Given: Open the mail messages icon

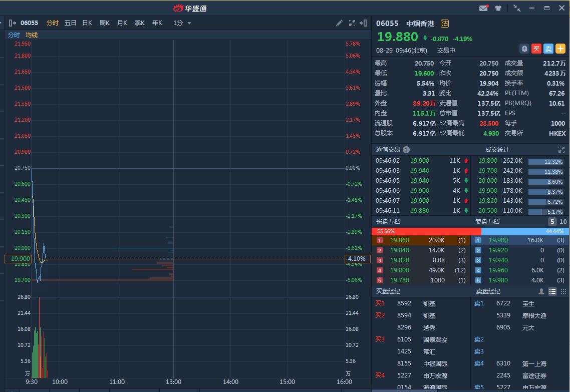Looking at the screenshot, I should [483, 8].
